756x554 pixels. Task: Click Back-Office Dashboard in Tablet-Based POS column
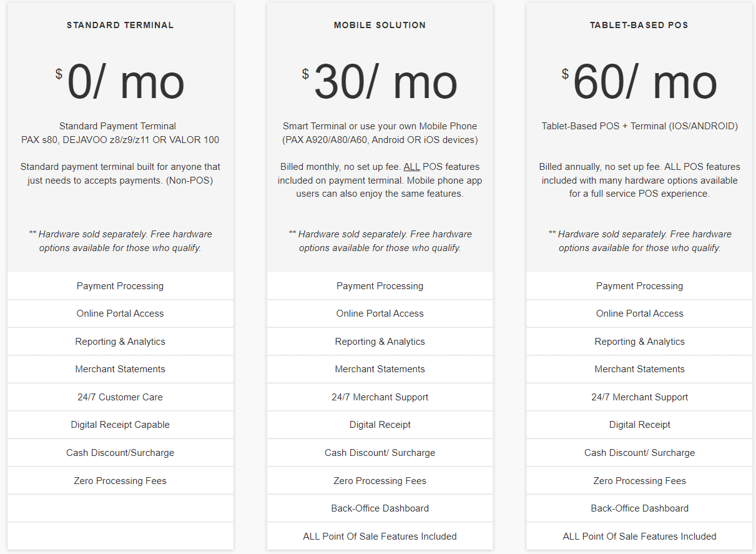click(639, 508)
